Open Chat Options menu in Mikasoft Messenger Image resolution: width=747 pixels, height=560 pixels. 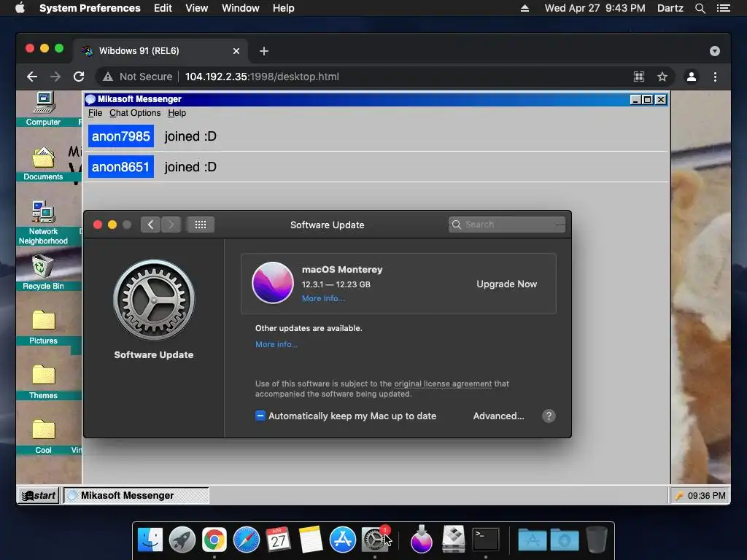tap(135, 113)
